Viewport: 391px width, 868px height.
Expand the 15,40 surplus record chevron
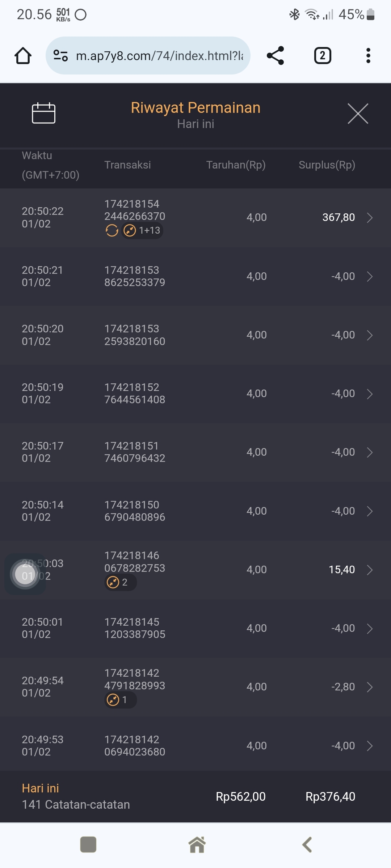pyautogui.click(x=370, y=570)
